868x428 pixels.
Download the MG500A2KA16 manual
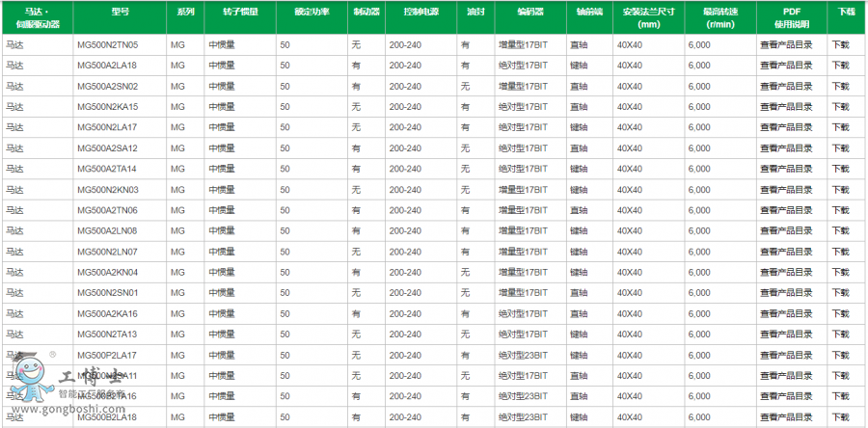pyautogui.click(x=840, y=313)
